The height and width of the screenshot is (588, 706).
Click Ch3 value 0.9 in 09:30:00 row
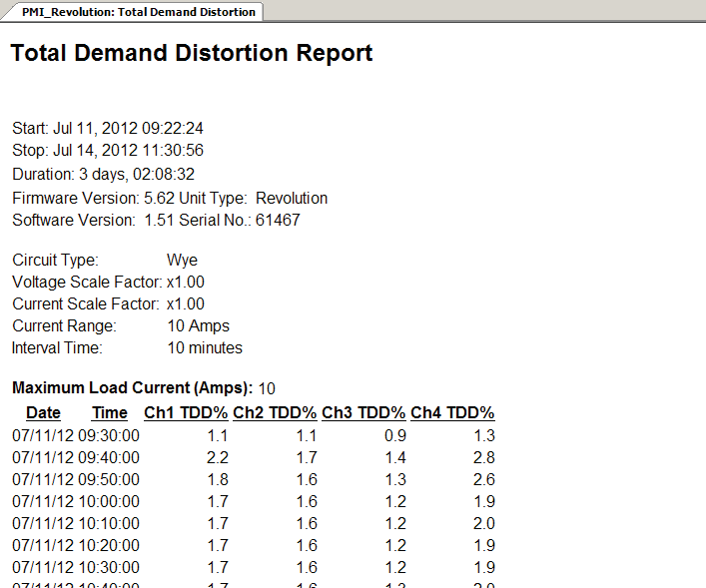pyautogui.click(x=395, y=436)
